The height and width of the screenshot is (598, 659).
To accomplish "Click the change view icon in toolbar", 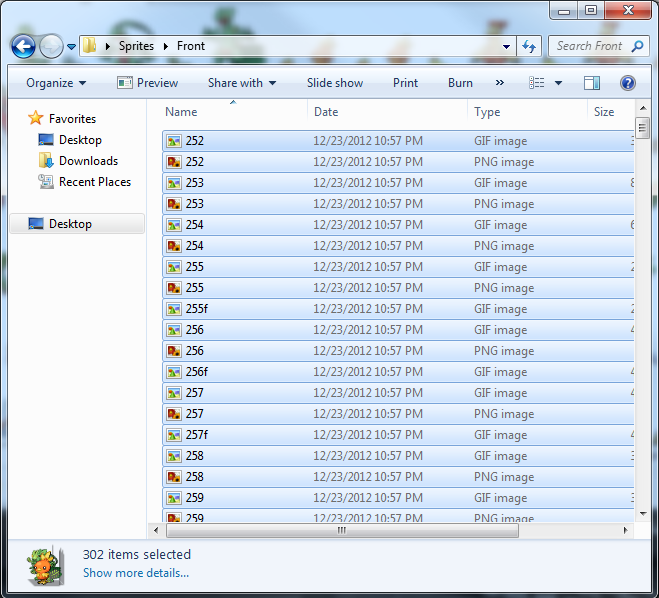I will 537,83.
